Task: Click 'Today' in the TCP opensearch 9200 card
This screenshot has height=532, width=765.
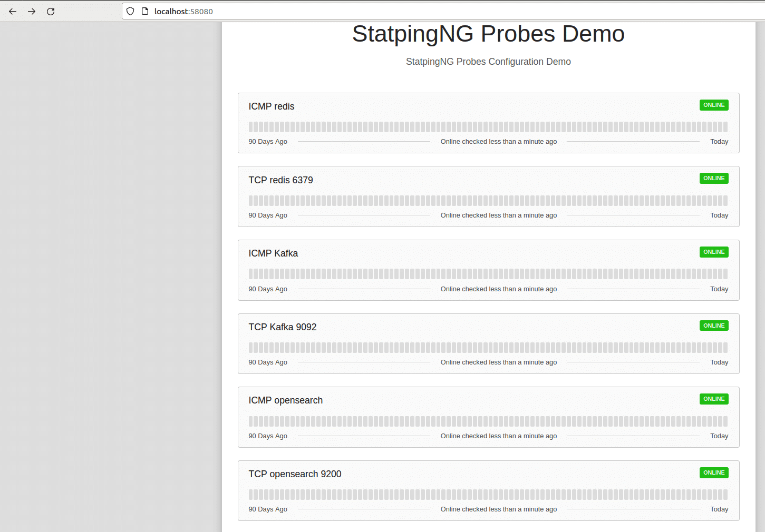Action: click(x=719, y=509)
